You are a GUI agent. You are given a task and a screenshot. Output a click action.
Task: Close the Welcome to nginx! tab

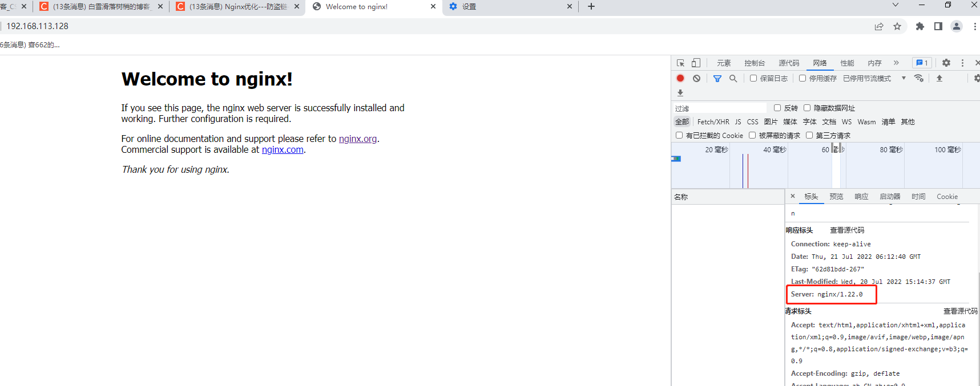pyautogui.click(x=433, y=6)
